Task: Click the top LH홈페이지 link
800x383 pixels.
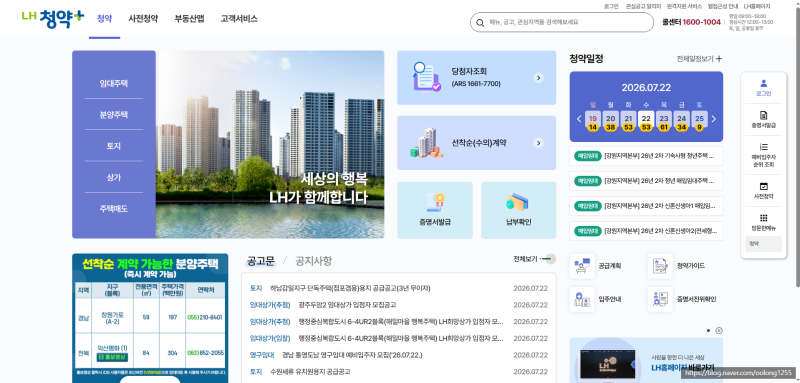Action: pyautogui.click(x=757, y=6)
